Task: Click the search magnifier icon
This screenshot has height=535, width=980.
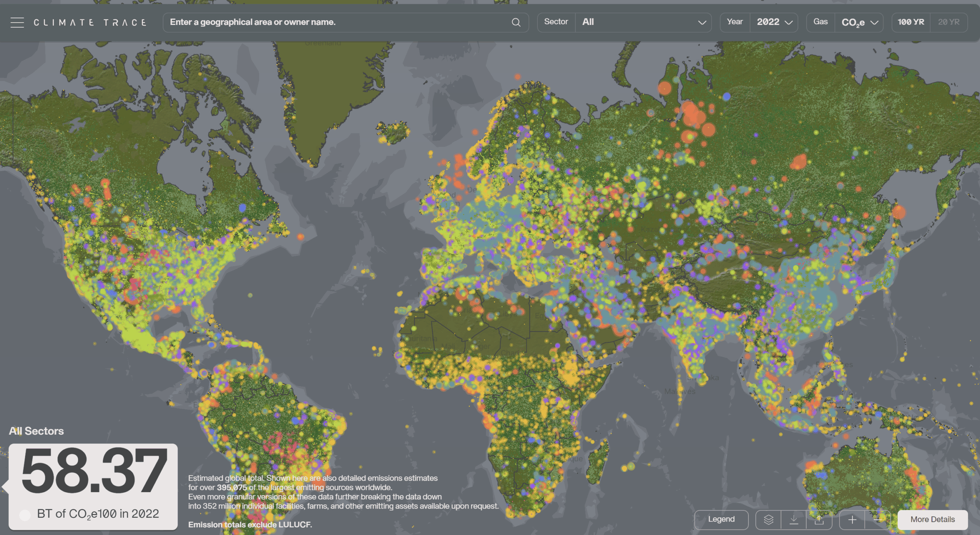Action: 516,23
